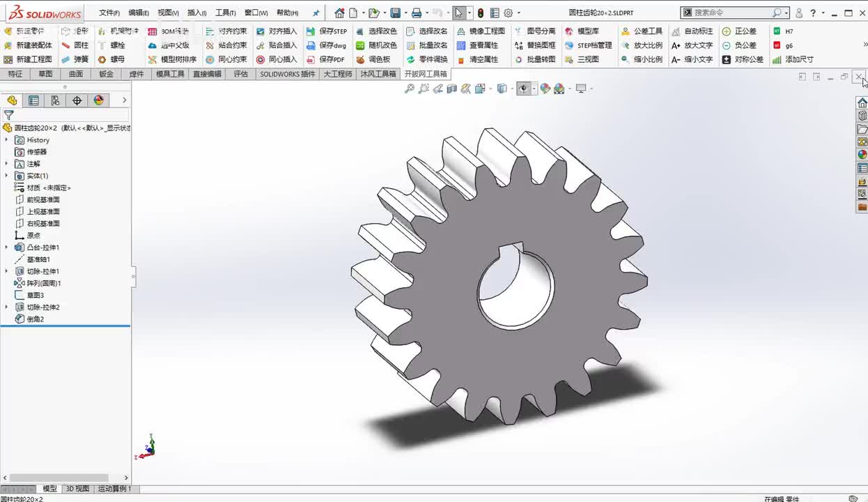Screen dimensions: 868x502
Task: Click the Edit Appearance icon in view toolbar
Action: (x=545, y=89)
